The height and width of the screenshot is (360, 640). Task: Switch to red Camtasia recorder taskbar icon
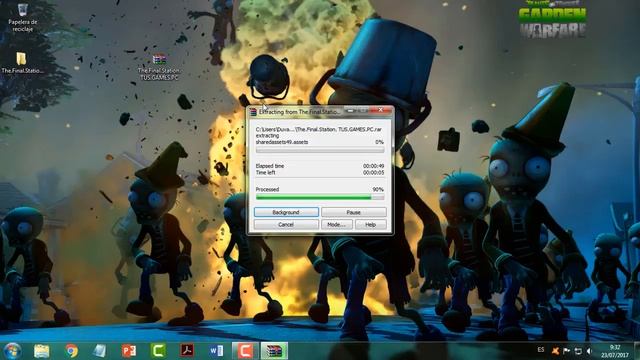(x=245, y=351)
